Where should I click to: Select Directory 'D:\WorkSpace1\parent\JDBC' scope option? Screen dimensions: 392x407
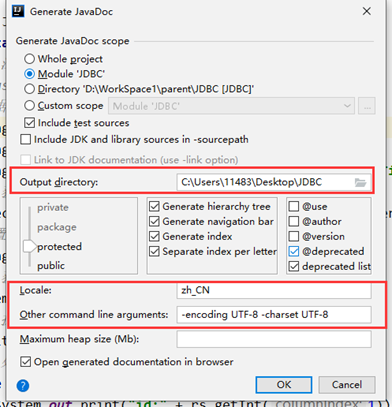point(29,89)
